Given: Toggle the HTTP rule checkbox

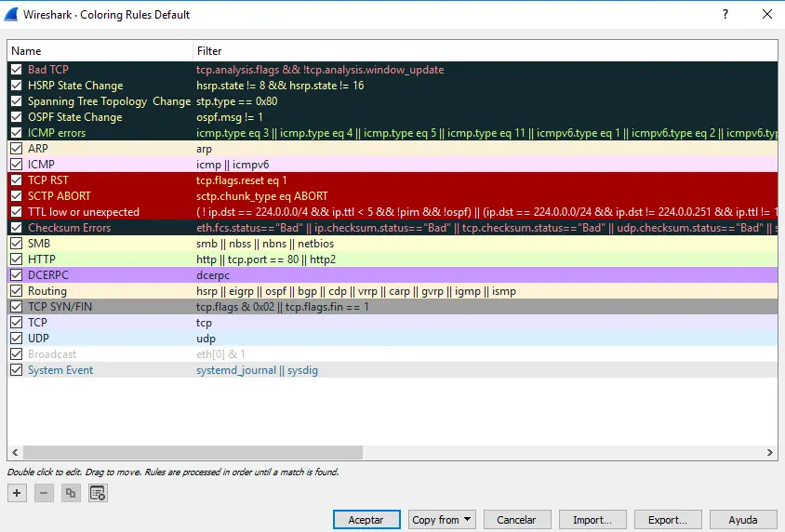Looking at the screenshot, I should coord(17,259).
